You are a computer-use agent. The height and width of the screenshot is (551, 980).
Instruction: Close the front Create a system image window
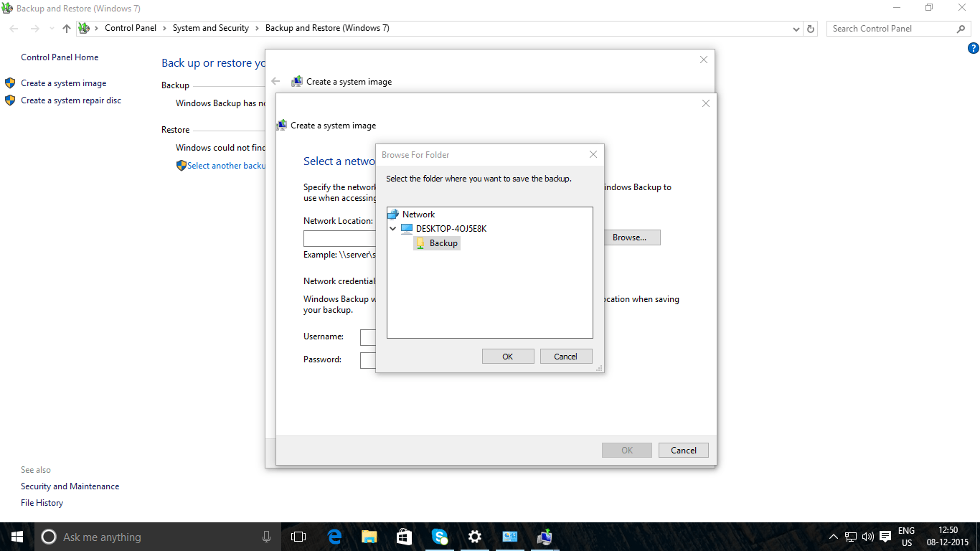[x=706, y=103]
